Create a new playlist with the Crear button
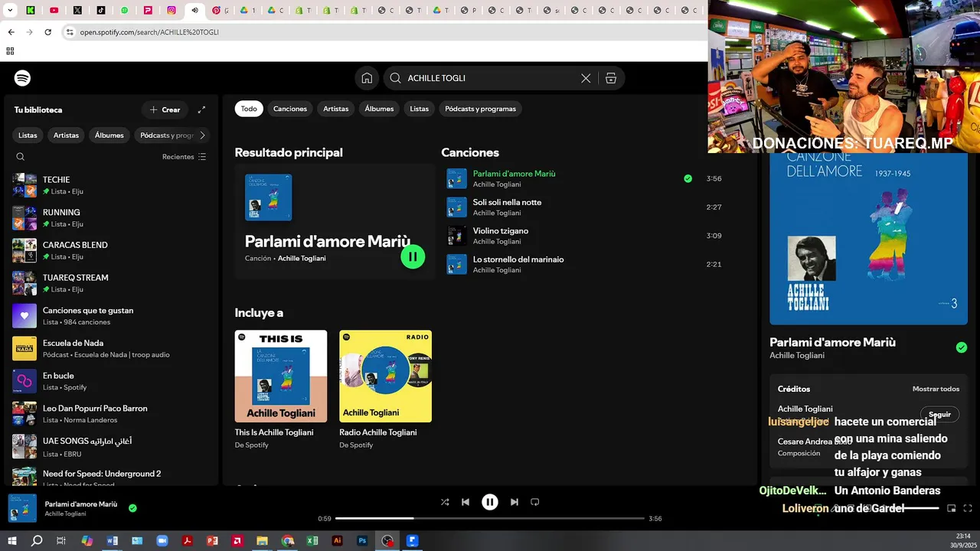 [165, 109]
